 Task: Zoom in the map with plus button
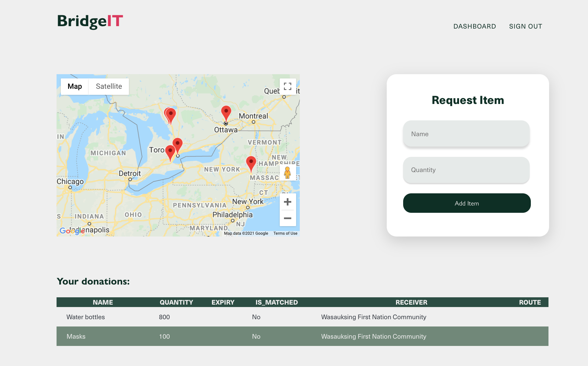coord(287,202)
